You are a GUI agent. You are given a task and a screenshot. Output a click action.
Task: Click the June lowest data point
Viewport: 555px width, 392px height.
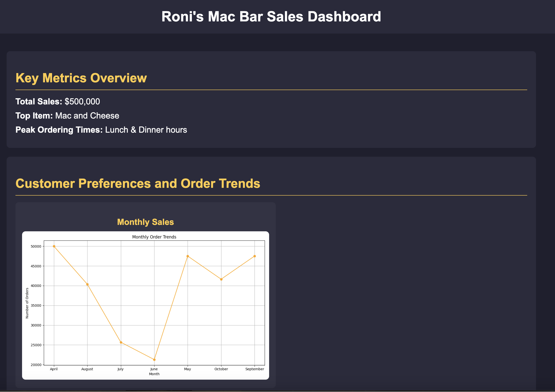point(154,360)
